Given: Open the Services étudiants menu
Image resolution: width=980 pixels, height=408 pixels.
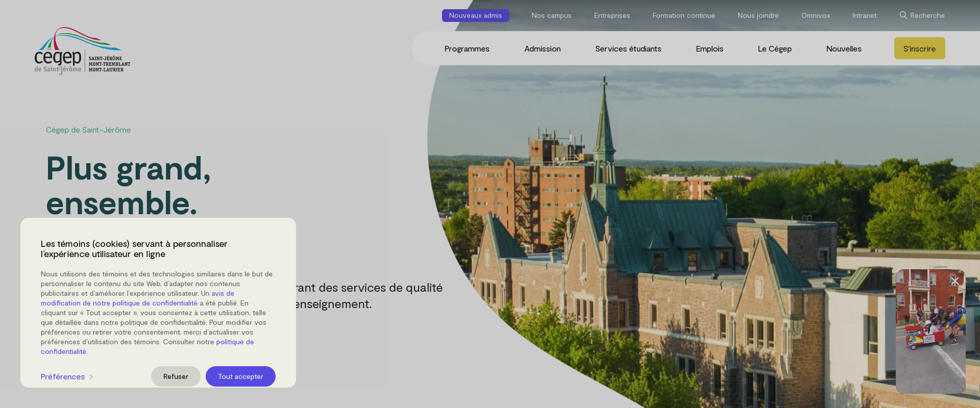Looking at the screenshot, I should (628, 48).
